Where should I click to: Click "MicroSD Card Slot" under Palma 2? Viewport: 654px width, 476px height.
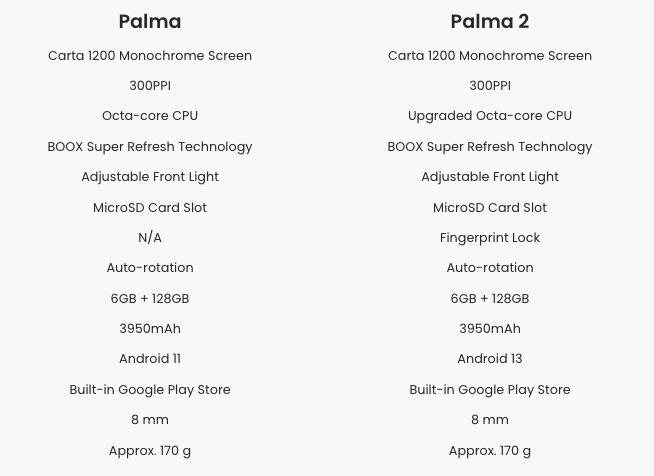tap(490, 208)
